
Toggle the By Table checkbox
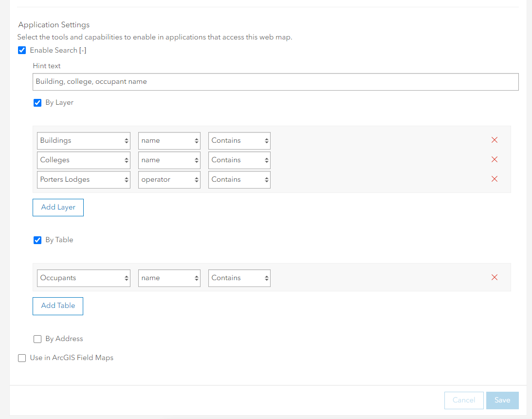click(37, 240)
